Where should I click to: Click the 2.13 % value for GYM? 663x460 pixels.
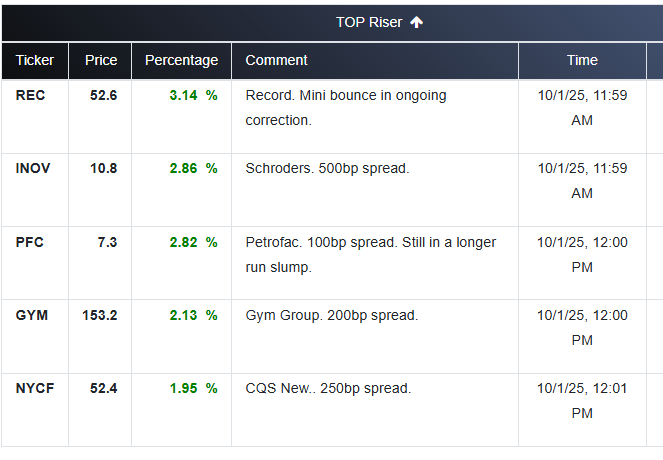tap(193, 315)
